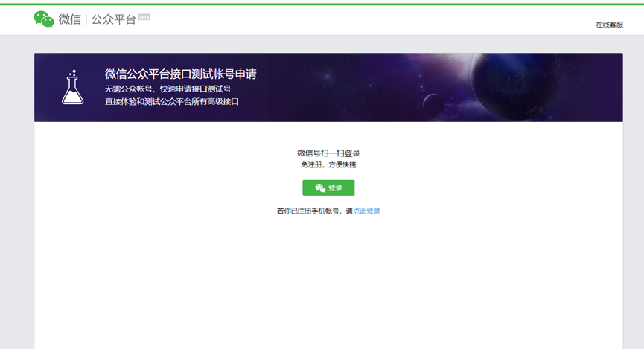Click the text 微信号扫一扫登录
Viewport: 644px width, 349px height.
coord(328,153)
